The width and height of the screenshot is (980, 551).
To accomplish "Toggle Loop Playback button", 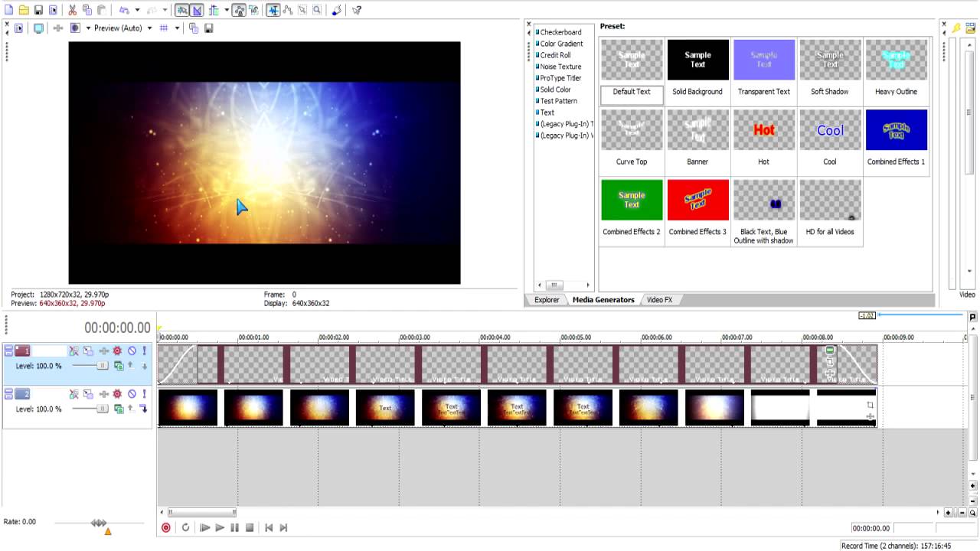I will click(185, 527).
